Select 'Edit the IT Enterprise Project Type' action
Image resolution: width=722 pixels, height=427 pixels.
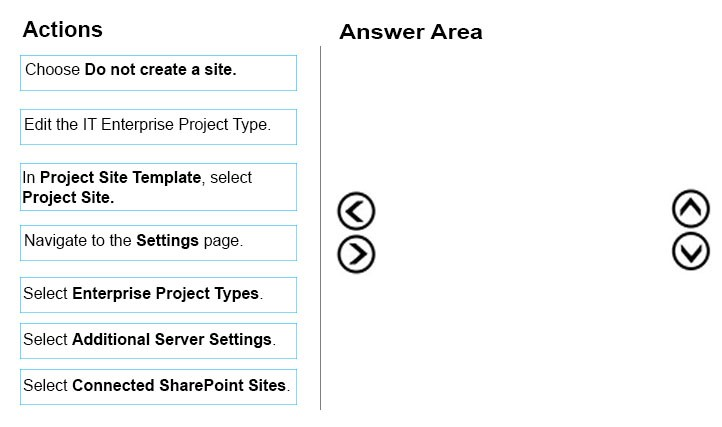point(158,127)
